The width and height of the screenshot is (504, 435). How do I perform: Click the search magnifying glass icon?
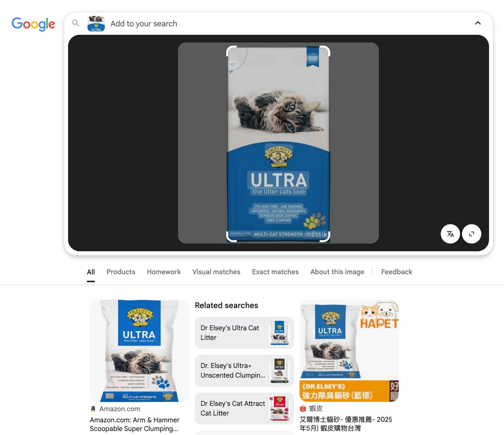click(76, 23)
